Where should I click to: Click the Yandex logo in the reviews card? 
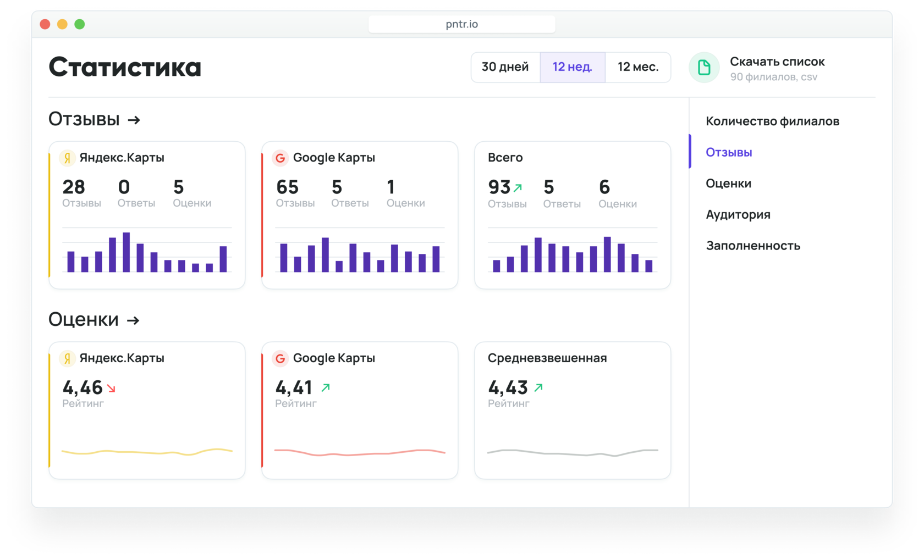pyautogui.click(x=67, y=158)
